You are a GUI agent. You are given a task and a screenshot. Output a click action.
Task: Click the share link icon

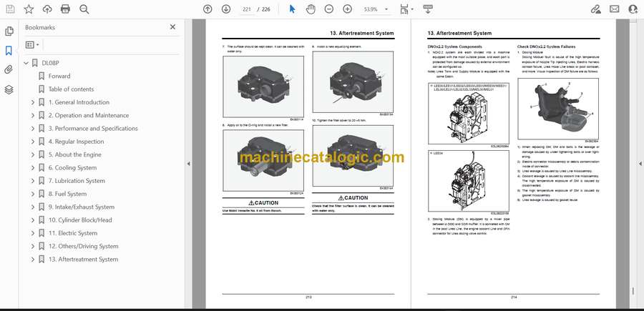coord(595,9)
